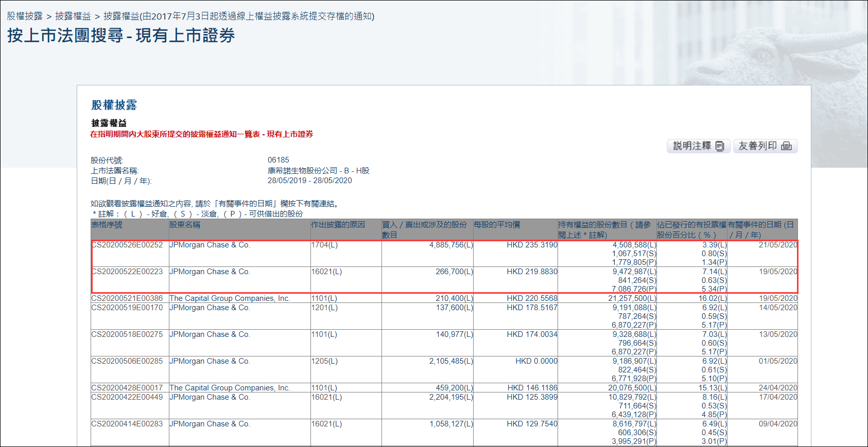
Task: Sort by 有關事件的日期 column header
Action: coord(761,229)
